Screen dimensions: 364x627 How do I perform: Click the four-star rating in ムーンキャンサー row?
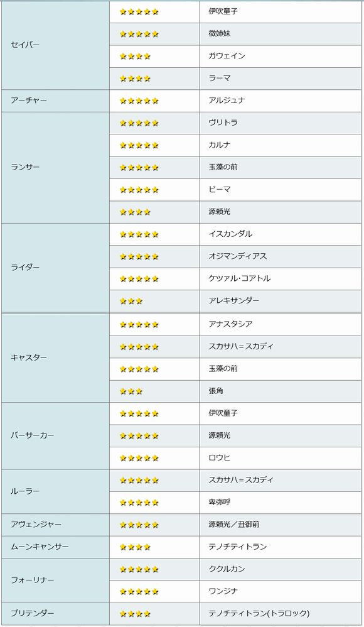tap(135, 547)
